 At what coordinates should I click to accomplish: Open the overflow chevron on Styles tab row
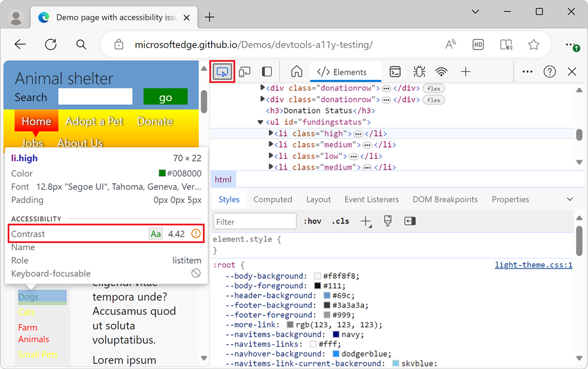[x=569, y=199]
